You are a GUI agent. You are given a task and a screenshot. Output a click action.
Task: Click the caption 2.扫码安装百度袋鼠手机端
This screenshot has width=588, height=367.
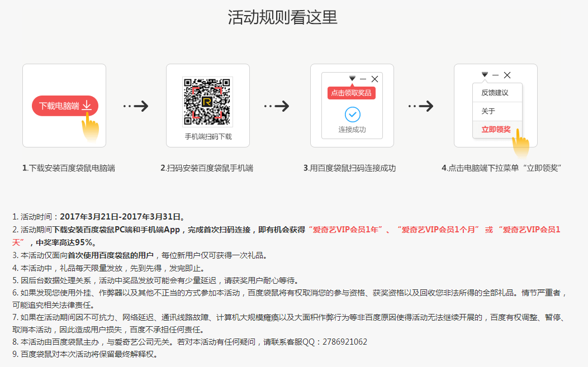coord(207,168)
